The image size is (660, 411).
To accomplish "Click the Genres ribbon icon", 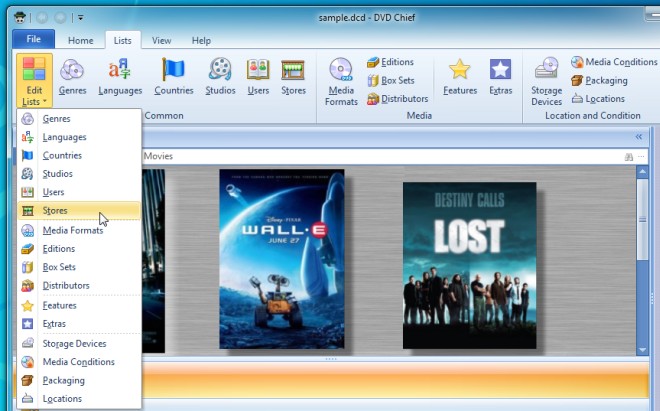I will tap(72, 77).
